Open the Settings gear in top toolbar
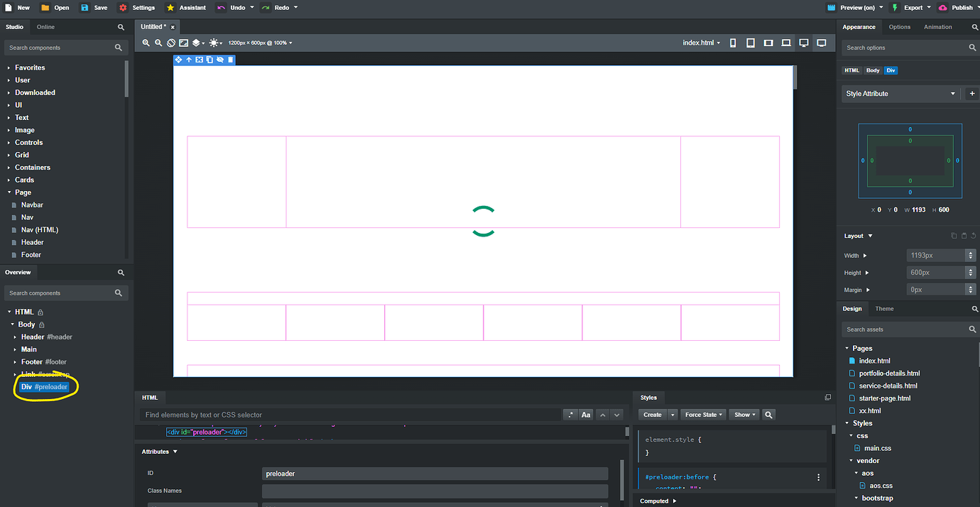 point(123,7)
